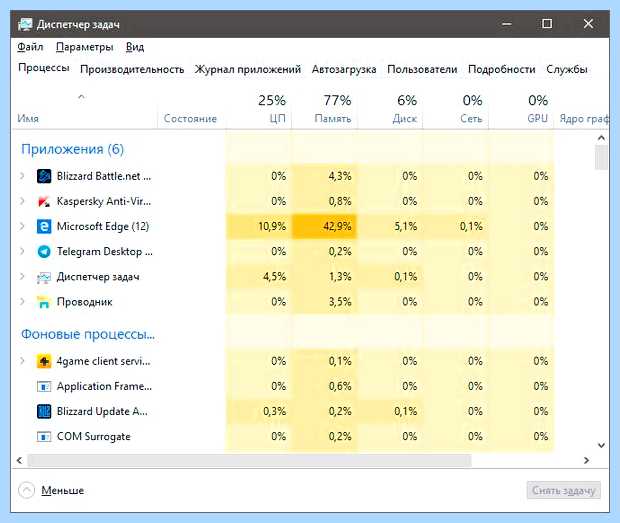The height and width of the screenshot is (523, 620).
Task: Sort by the GPU column header
Action: (x=522, y=110)
